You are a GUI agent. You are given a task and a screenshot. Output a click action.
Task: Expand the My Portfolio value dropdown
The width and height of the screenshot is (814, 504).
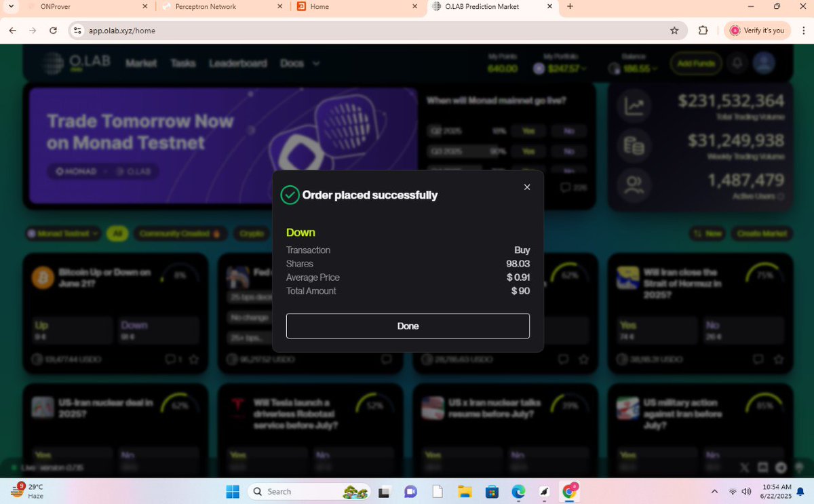[x=560, y=69]
